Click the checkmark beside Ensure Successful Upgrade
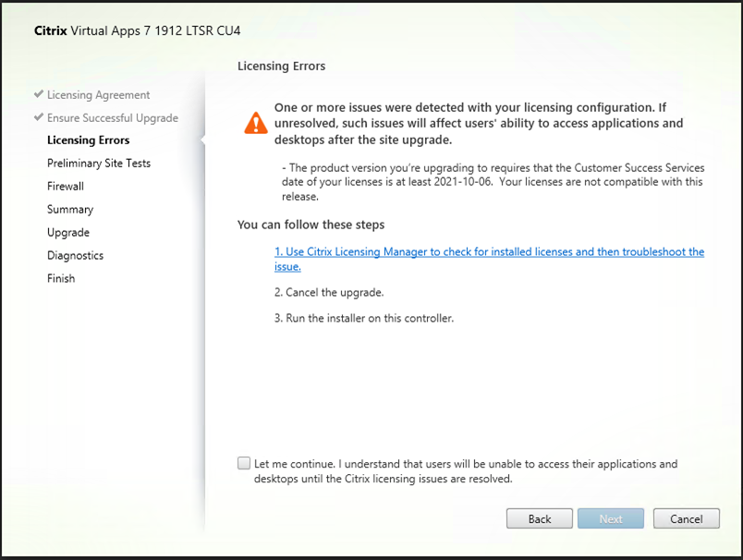 (x=39, y=117)
